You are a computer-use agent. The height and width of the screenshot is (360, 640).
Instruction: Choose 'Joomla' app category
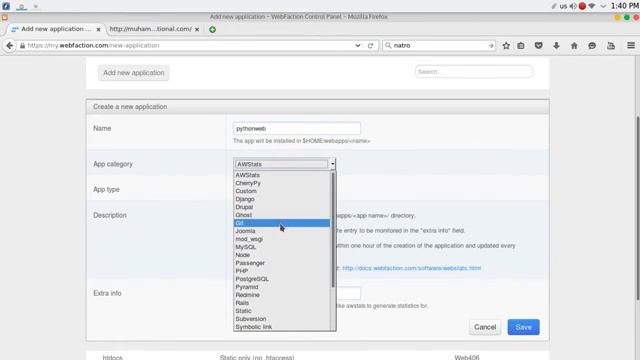[x=282, y=231]
